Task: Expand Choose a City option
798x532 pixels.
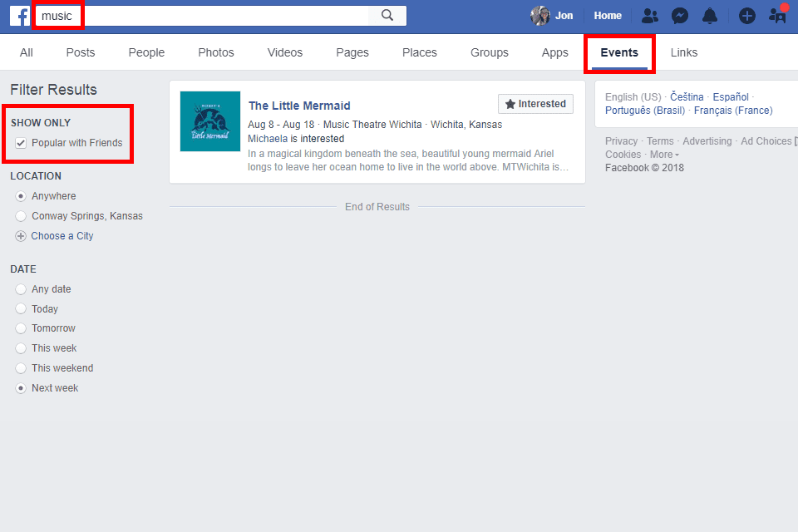Action: coord(21,236)
